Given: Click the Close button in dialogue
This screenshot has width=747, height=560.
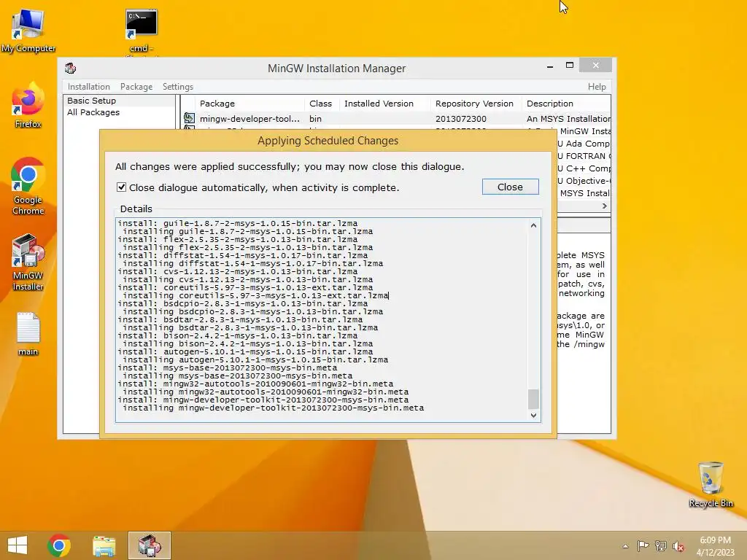Looking at the screenshot, I should coord(510,187).
